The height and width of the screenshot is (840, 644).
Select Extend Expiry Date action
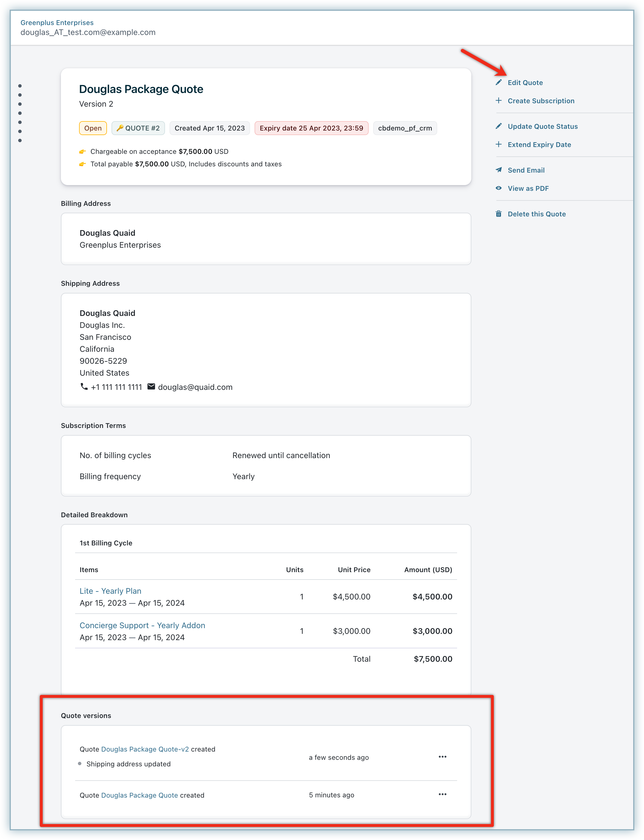click(539, 144)
